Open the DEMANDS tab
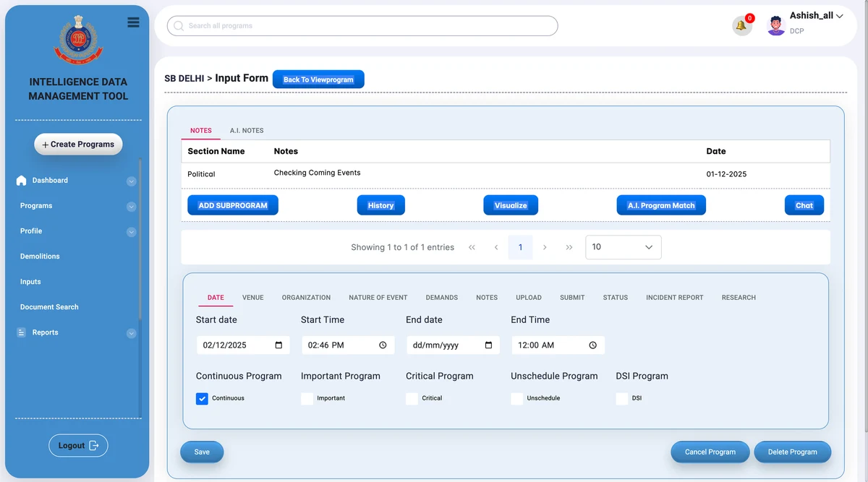This screenshot has height=482, width=868. tap(442, 298)
